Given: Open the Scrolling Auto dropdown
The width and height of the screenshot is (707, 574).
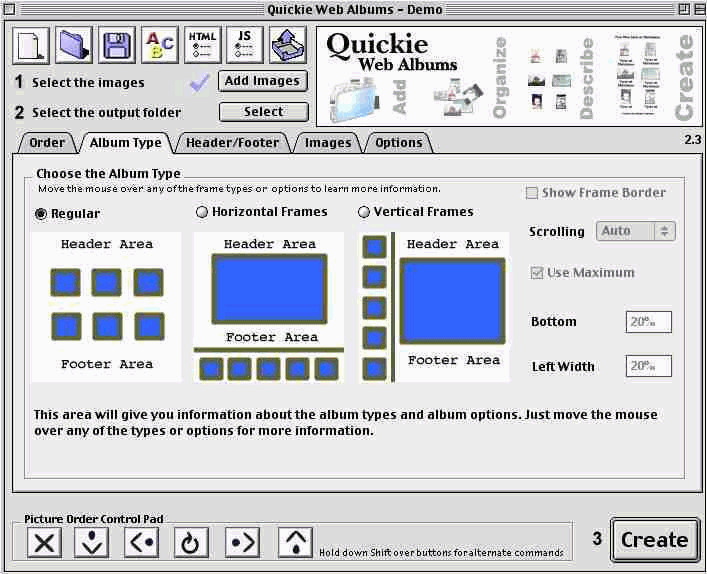Looking at the screenshot, I should point(636,231).
